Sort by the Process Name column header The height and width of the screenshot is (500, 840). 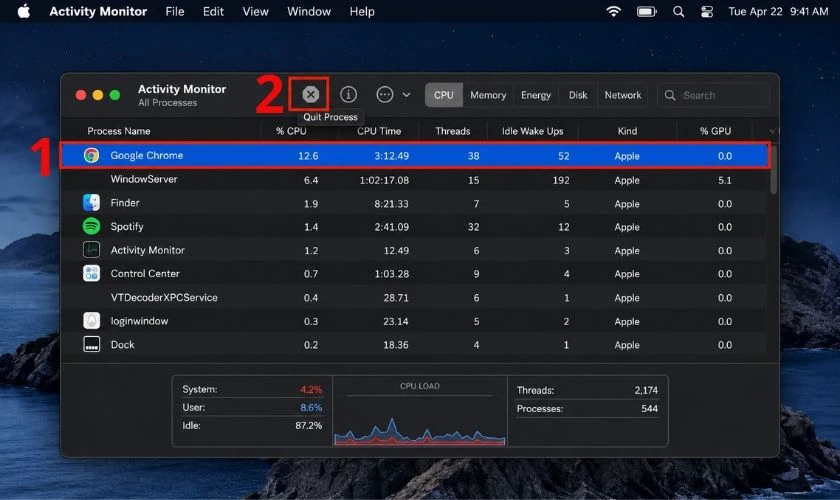[x=119, y=131]
